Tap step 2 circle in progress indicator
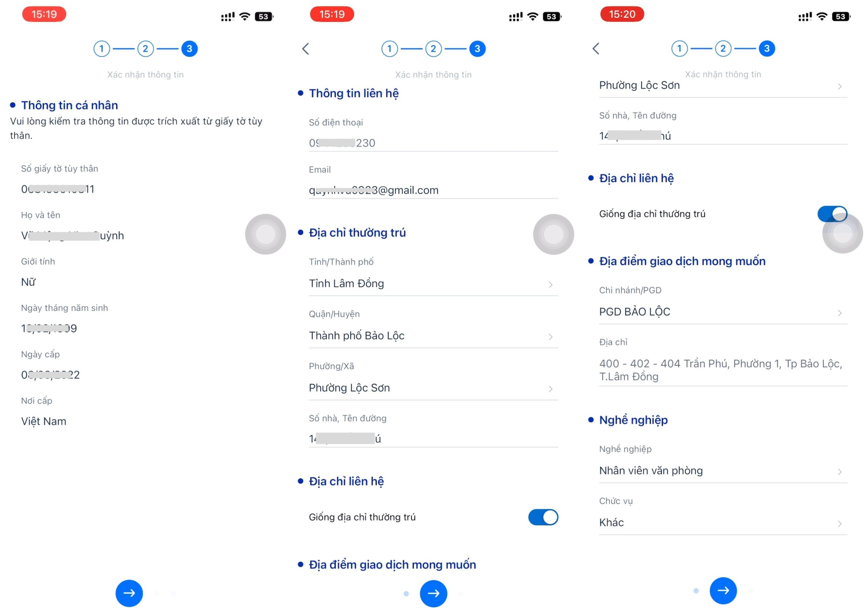 147,48
